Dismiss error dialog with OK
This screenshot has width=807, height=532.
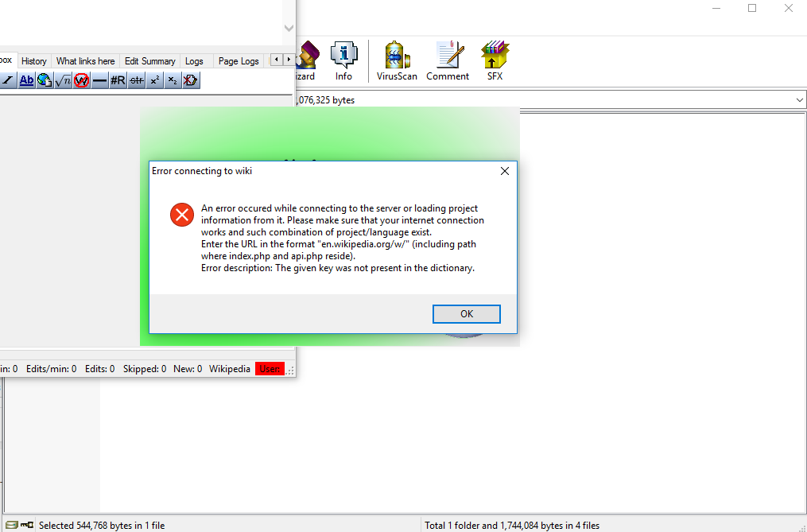(x=466, y=314)
